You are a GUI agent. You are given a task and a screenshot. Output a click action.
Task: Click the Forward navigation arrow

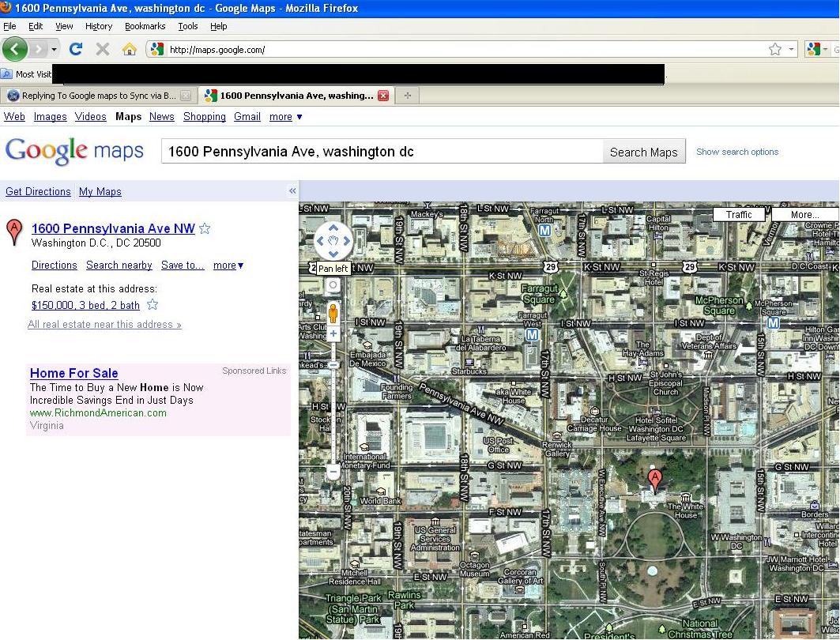click(38, 50)
